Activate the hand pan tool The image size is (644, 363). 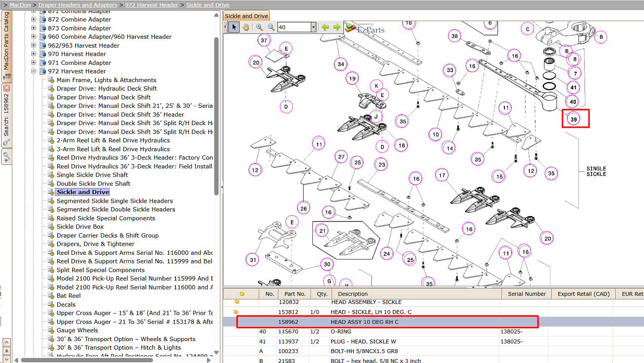click(246, 27)
